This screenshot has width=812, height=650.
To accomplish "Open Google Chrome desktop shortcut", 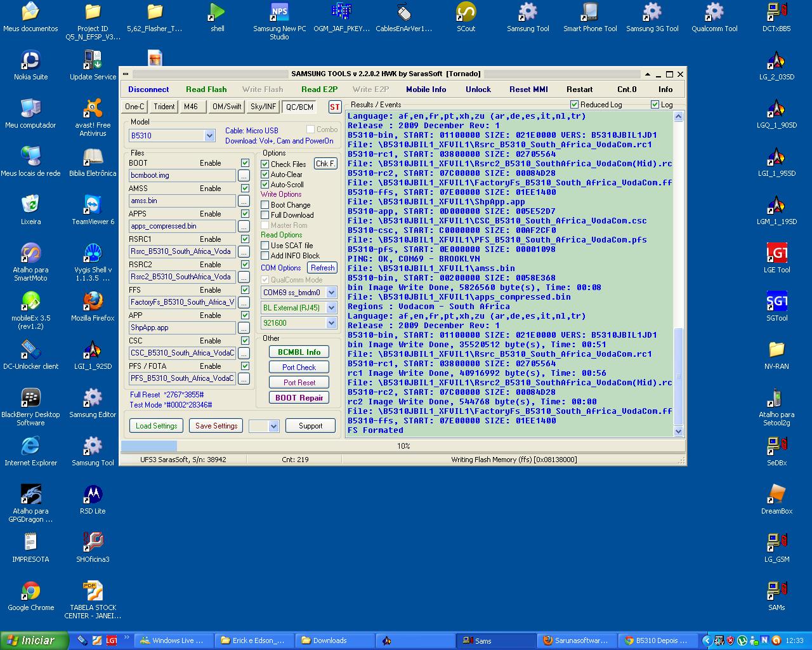I will [x=30, y=596].
